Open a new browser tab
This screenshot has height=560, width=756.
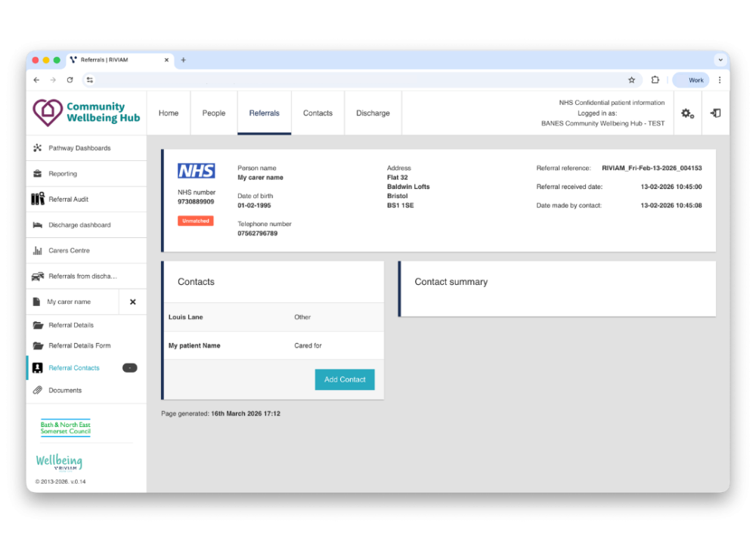[x=183, y=60]
